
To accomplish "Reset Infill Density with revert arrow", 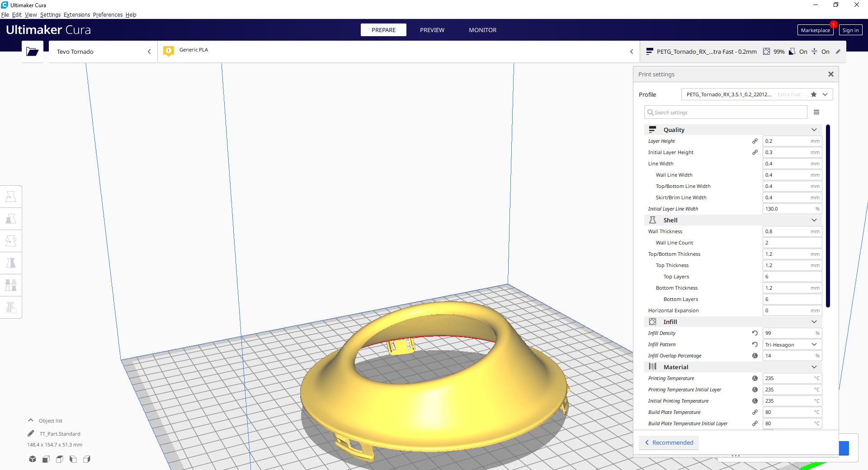I will click(x=755, y=333).
